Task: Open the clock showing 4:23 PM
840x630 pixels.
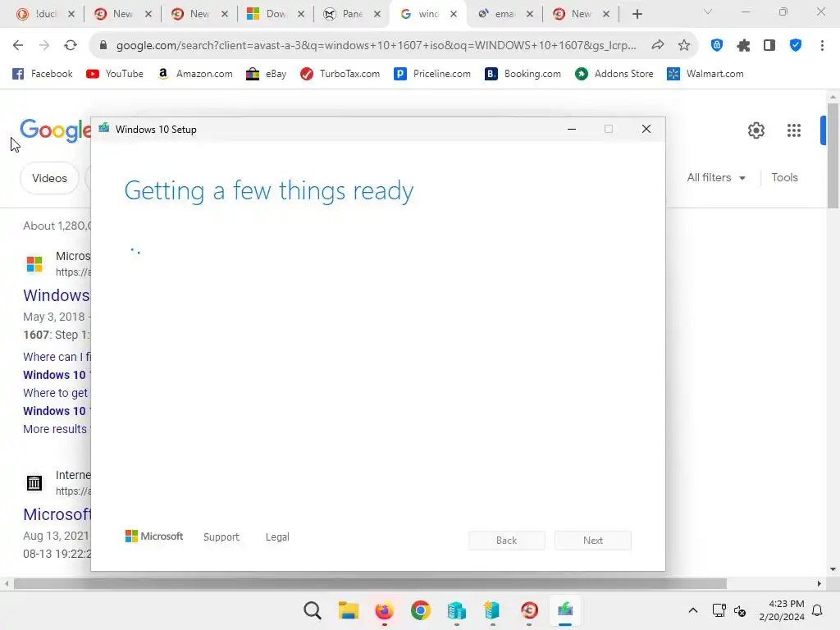Action: (782, 610)
